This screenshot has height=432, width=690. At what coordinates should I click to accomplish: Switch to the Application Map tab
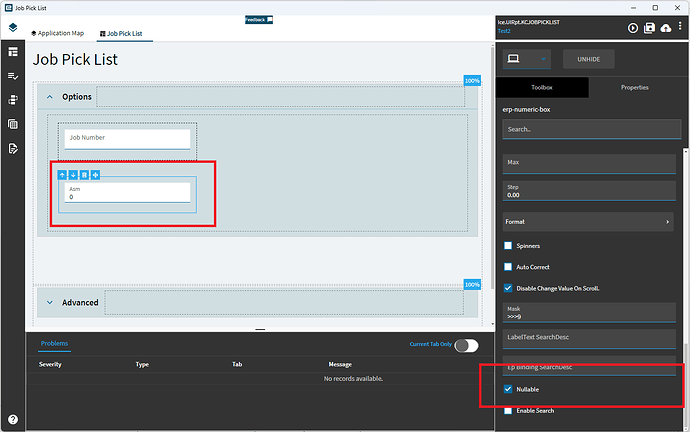point(57,33)
